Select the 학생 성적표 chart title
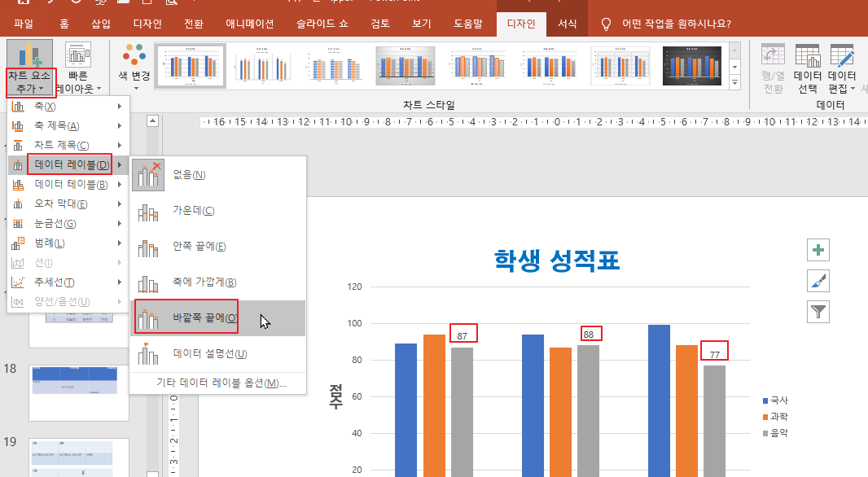Screen dimensions: 868x477 point(556,260)
